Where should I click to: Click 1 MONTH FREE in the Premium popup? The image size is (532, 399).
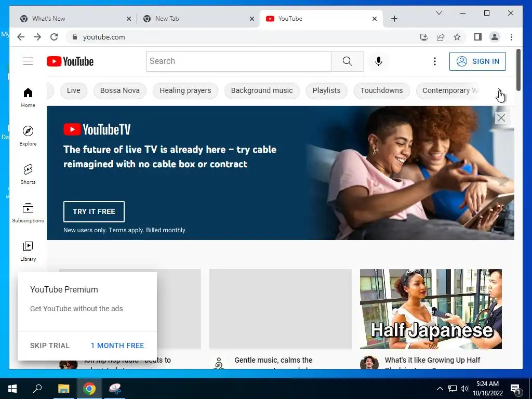(117, 345)
